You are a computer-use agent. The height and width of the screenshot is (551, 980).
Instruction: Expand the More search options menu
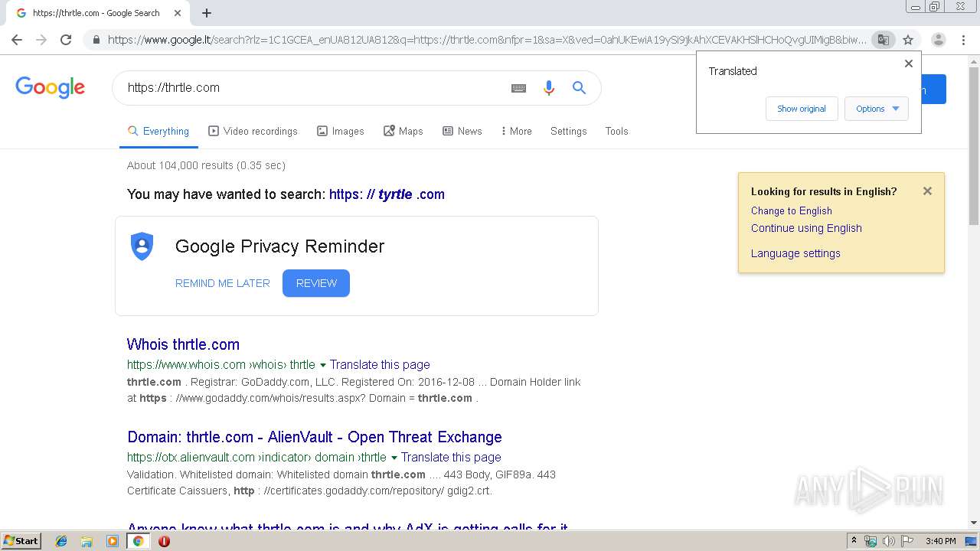516,131
